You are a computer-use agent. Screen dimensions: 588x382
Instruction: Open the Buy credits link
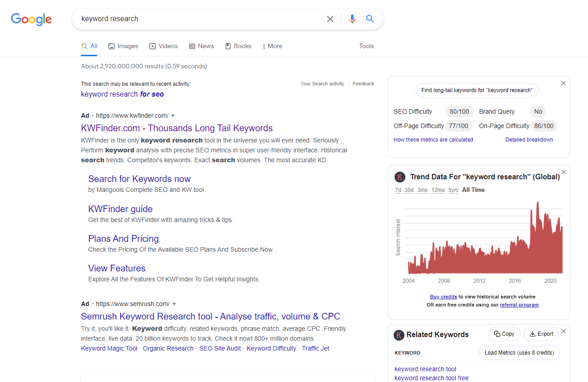[x=444, y=297]
